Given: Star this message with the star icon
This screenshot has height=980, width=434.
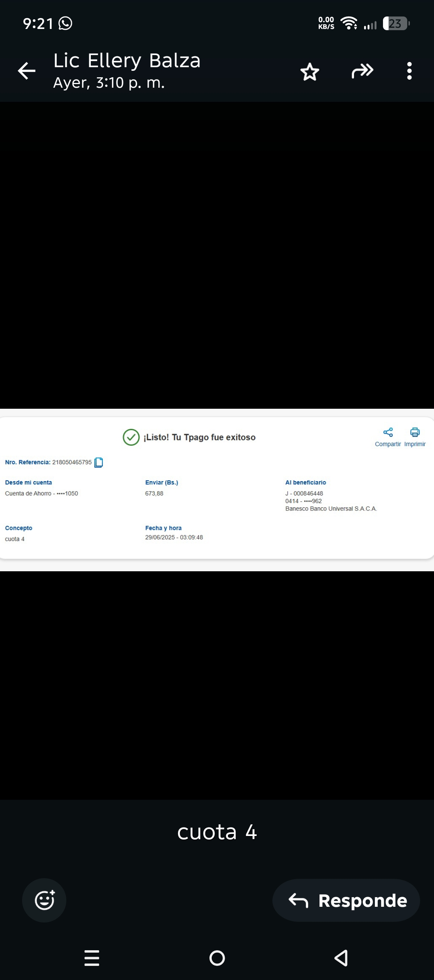Looking at the screenshot, I should click(x=309, y=72).
